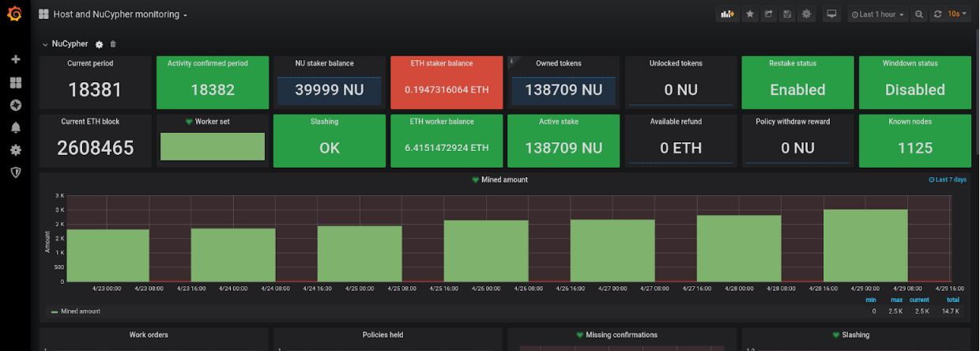Image resolution: width=980 pixels, height=351 pixels.
Task: Click the Enabled restake value
Action: [797, 89]
